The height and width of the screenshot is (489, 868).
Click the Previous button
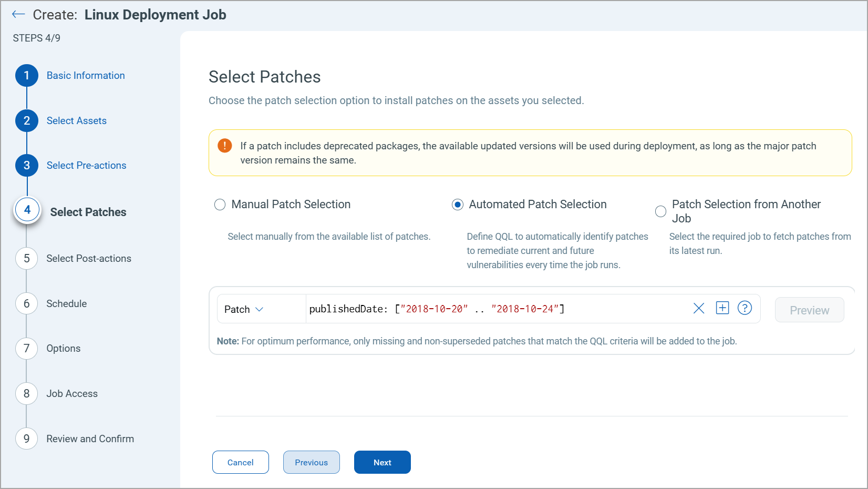(311, 462)
